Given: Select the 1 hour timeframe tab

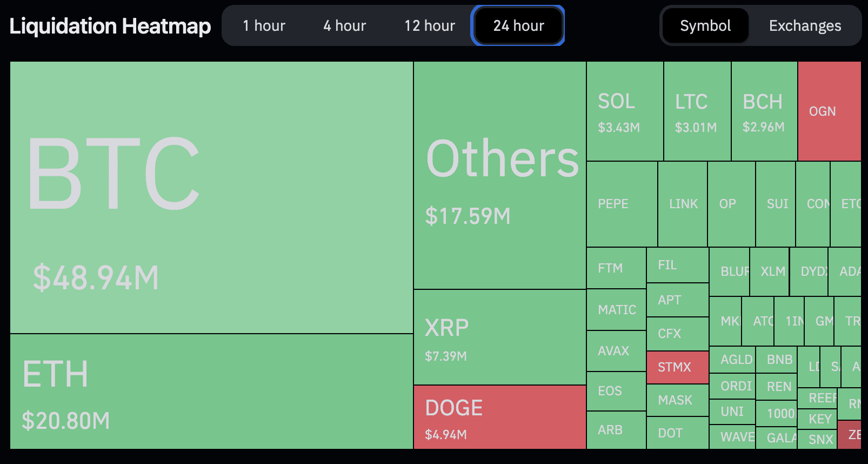Looking at the screenshot, I should click(264, 26).
